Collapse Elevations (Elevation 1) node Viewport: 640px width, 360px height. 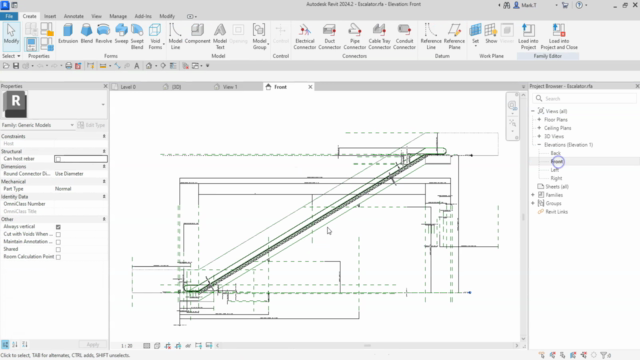click(x=539, y=144)
